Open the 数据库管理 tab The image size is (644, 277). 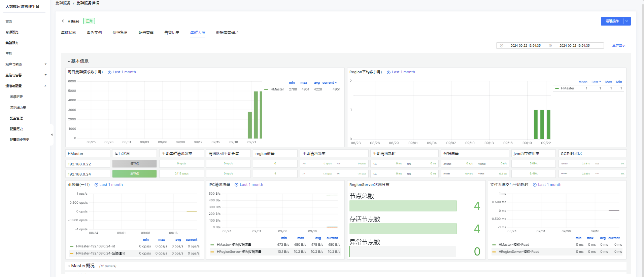pos(226,33)
